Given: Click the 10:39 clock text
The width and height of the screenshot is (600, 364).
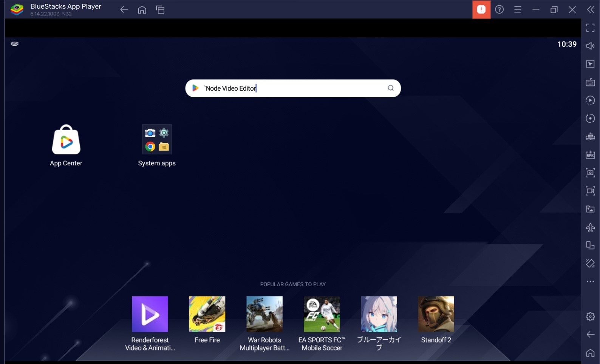Looking at the screenshot, I should pos(567,44).
